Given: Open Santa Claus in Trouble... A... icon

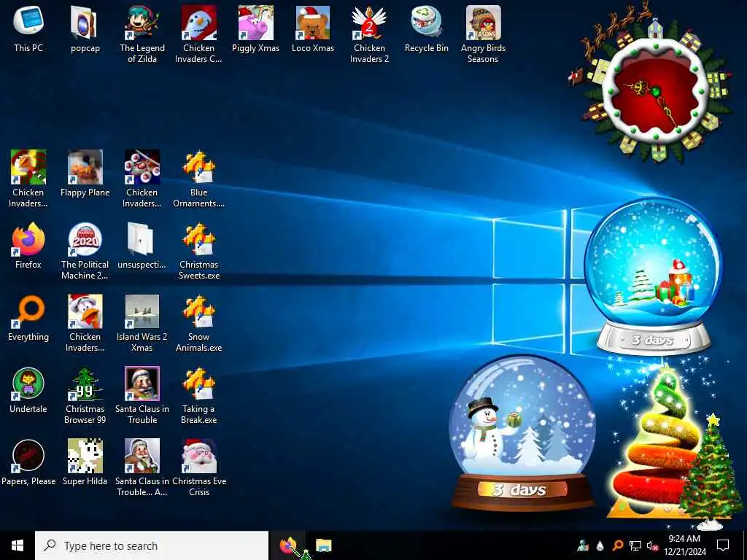Looking at the screenshot, I should click(142, 467).
